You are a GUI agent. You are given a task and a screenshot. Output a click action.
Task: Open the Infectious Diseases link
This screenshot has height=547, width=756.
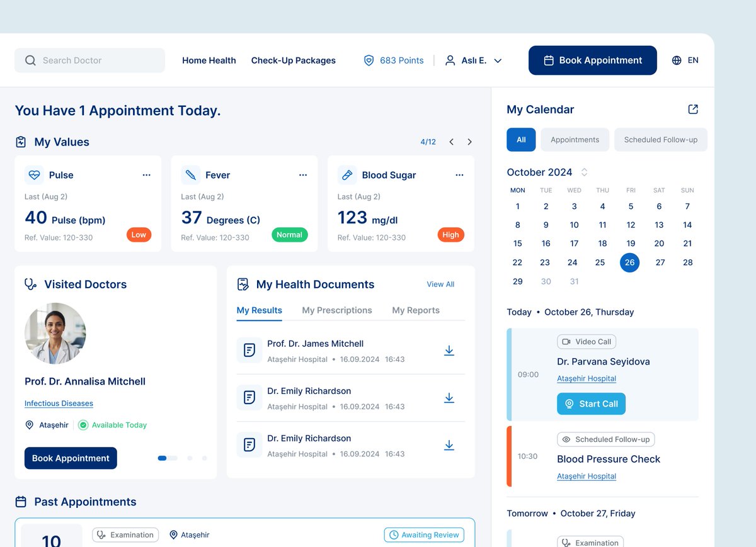[x=59, y=403]
